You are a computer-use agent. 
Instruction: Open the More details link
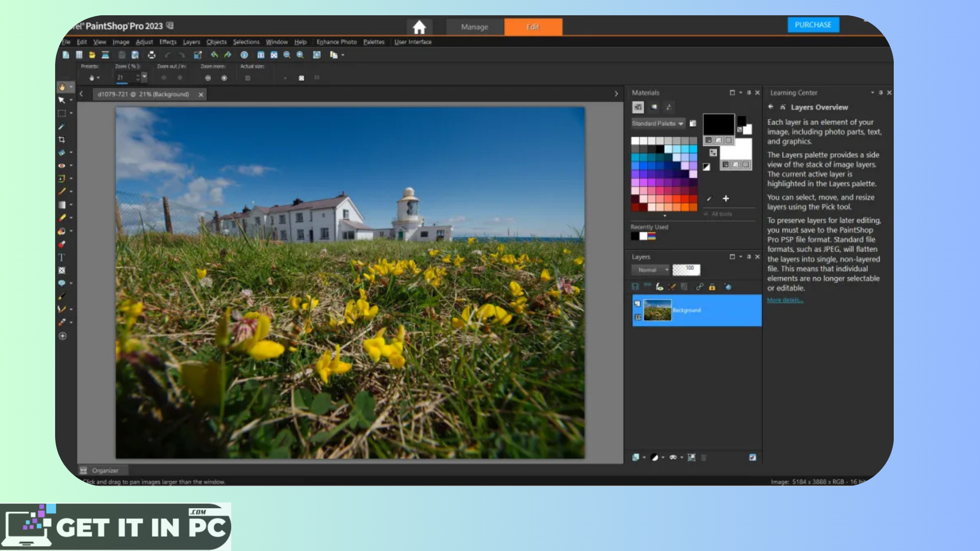[x=785, y=300]
